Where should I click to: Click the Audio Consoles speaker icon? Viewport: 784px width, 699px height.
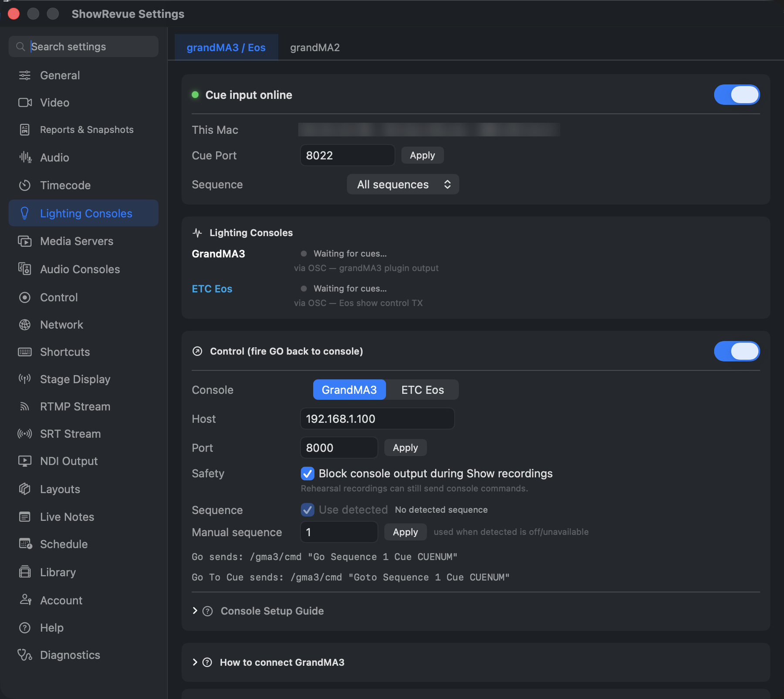25,269
